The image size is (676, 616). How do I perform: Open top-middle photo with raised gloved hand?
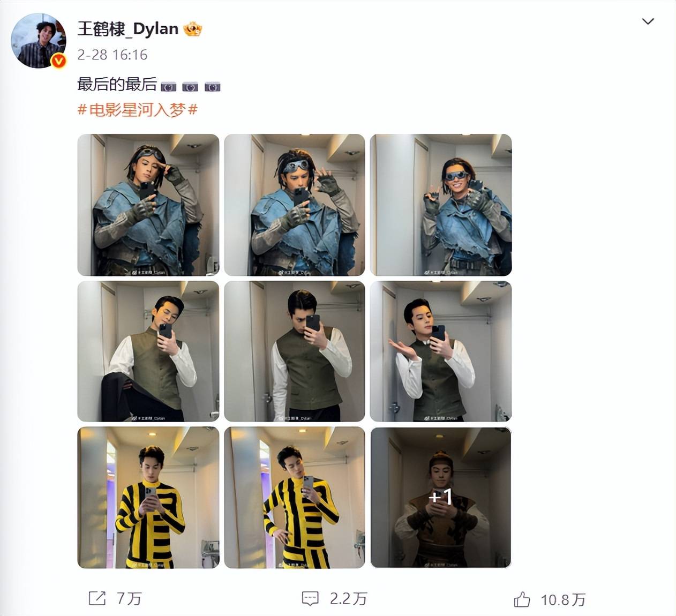295,205
